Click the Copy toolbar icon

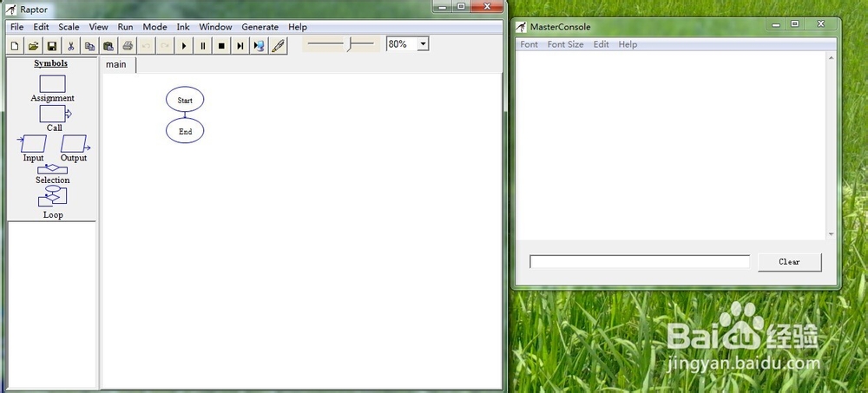coord(89,46)
